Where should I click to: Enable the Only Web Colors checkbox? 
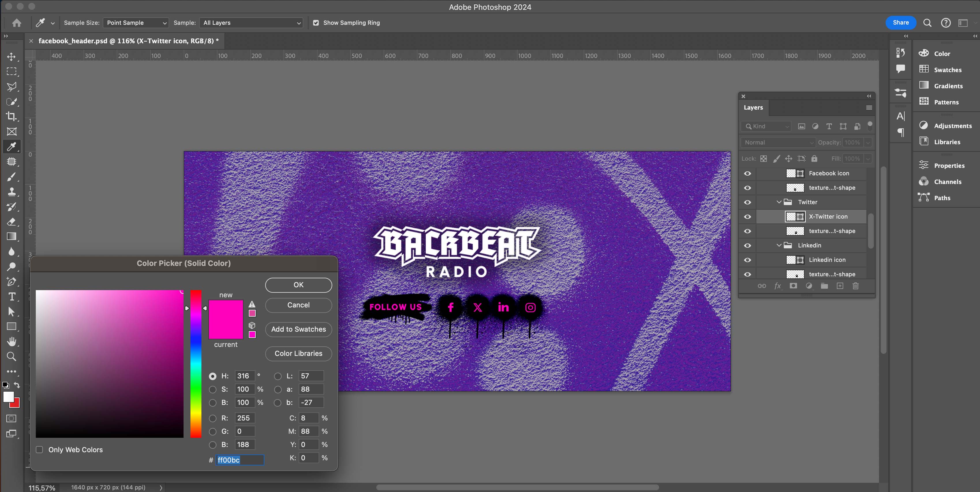click(40, 450)
